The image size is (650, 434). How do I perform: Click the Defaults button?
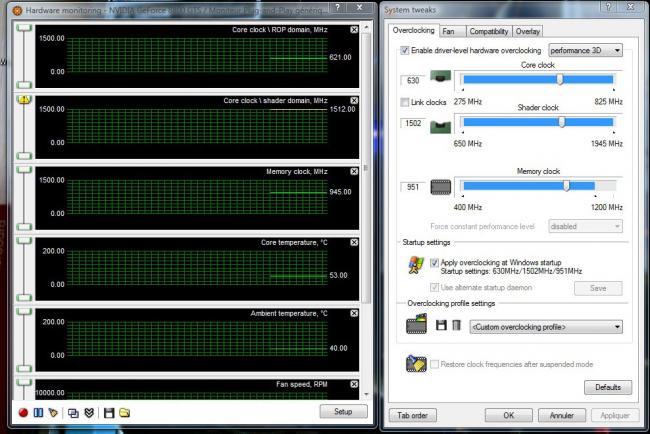[608, 387]
